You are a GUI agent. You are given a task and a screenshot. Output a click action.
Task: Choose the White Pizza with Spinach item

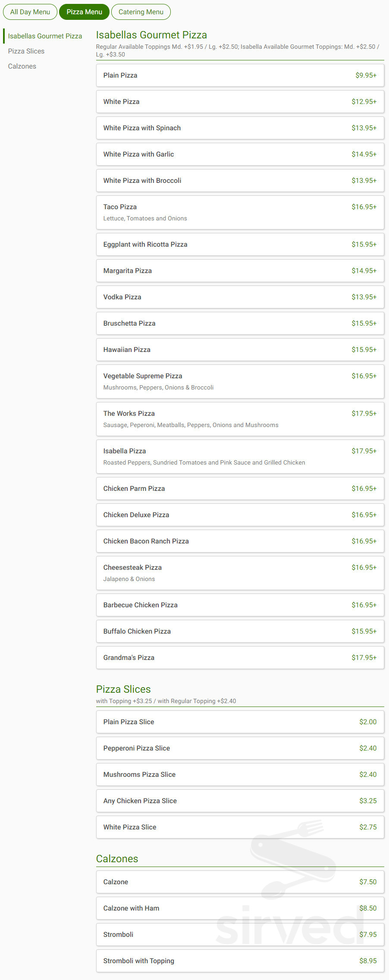(240, 128)
